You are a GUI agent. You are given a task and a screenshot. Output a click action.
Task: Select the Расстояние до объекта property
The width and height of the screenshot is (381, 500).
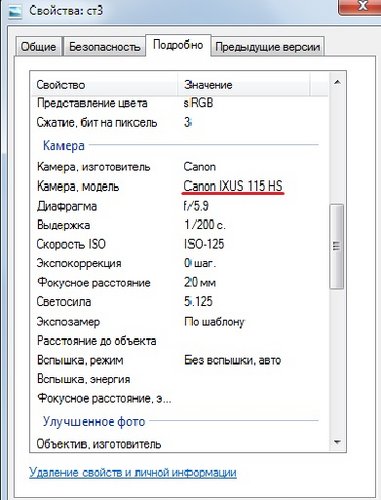97,341
